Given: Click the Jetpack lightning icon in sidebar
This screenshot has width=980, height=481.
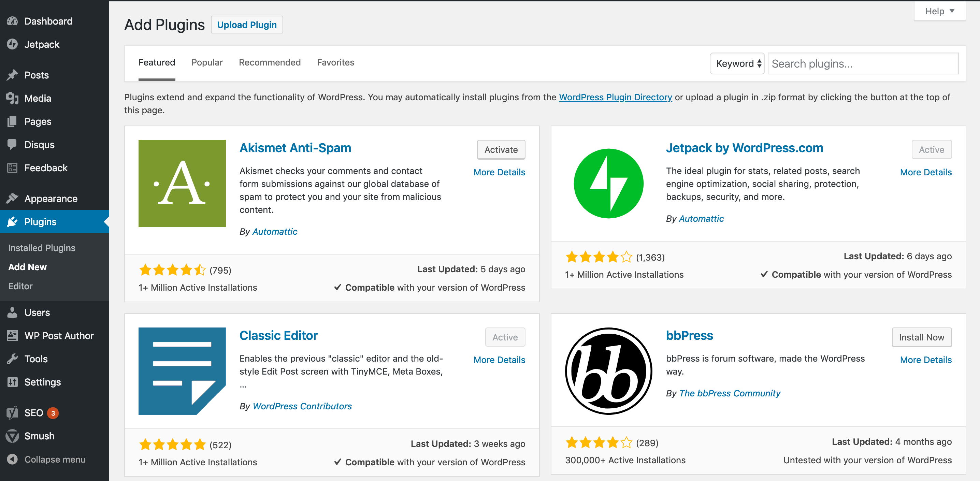Looking at the screenshot, I should pos(12,44).
